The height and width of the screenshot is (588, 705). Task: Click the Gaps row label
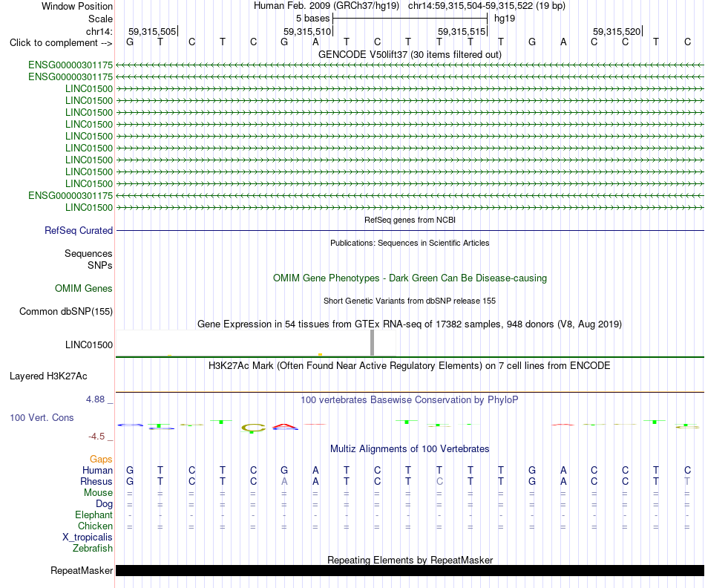101,460
